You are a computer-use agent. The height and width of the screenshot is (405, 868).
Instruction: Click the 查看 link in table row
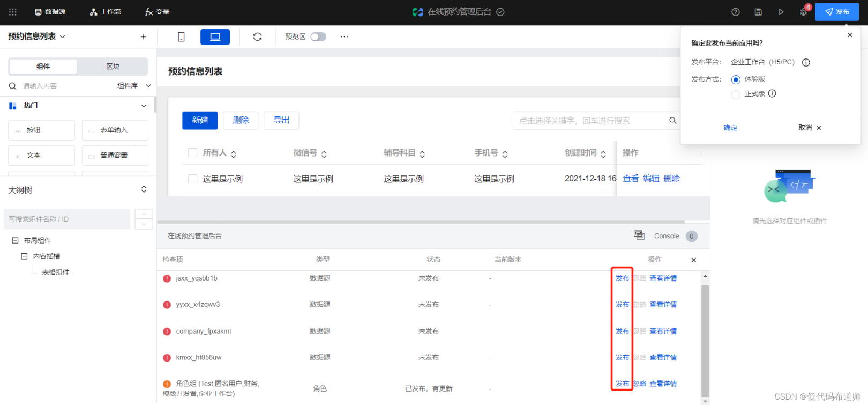(631, 179)
